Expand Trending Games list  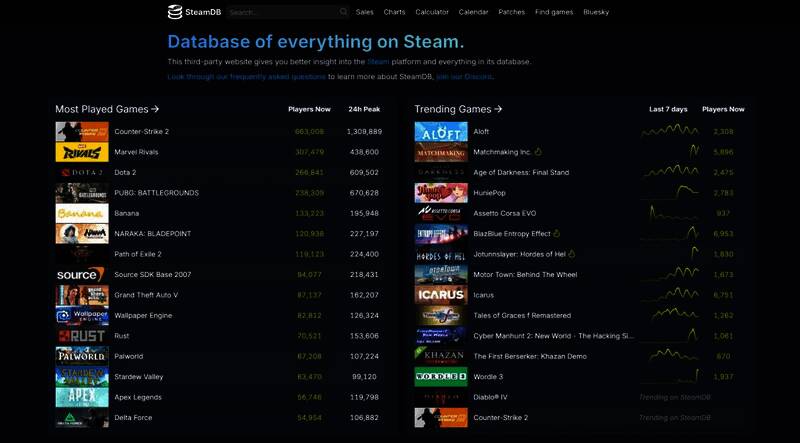(x=458, y=109)
